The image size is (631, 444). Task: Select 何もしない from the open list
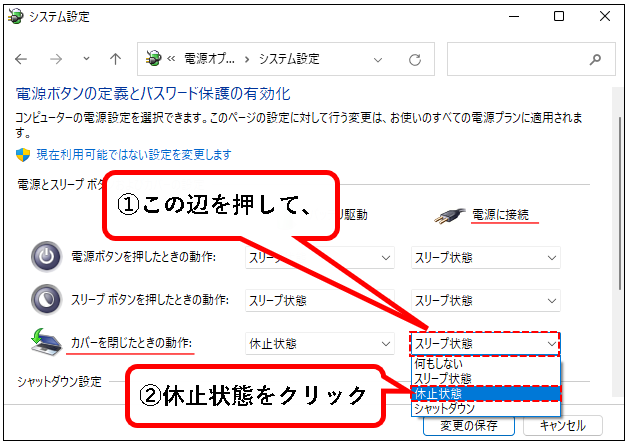point(486,363)
